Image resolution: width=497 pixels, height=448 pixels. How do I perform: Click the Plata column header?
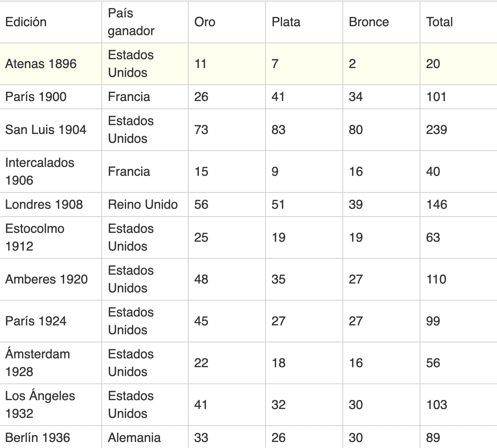click(x=304, y=22)
